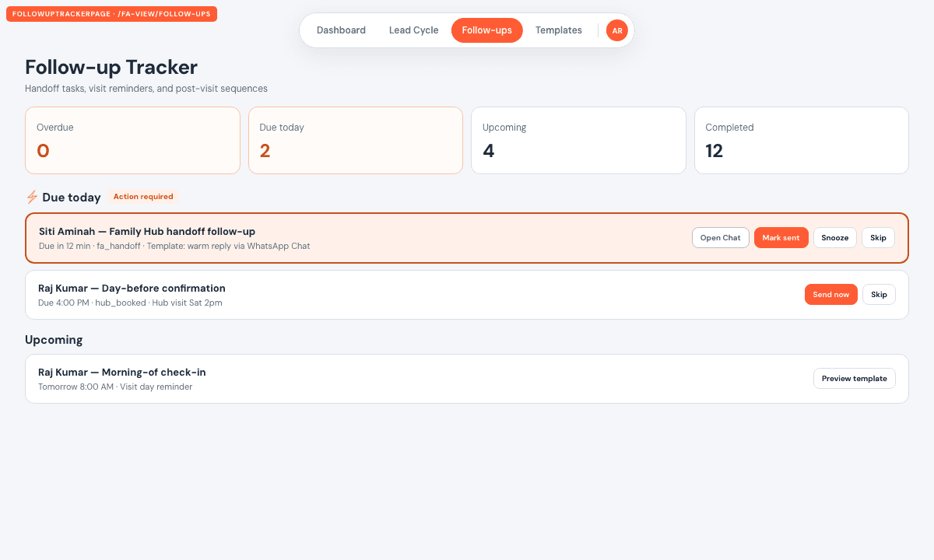
Task: Click 'Tomorrow 8:00 AM · Visit day reminder' text
Action: [x=115, y=387]
